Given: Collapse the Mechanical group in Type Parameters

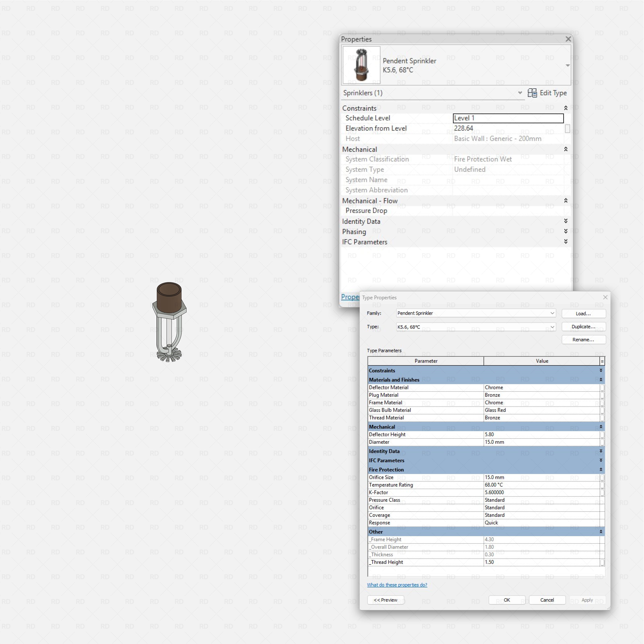Looking at the screenshot, I should click(x=601, y=427).
